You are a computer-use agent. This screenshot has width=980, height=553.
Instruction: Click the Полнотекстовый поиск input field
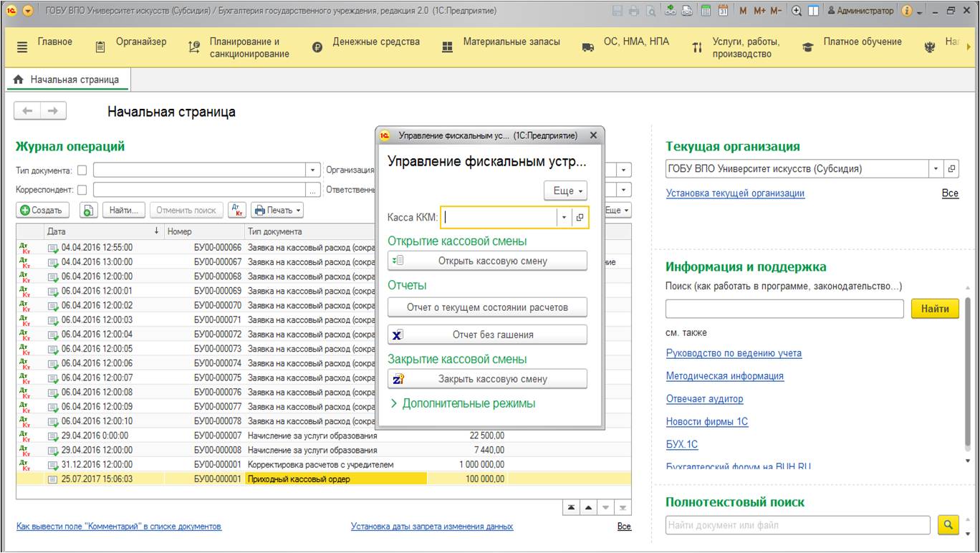799,525
